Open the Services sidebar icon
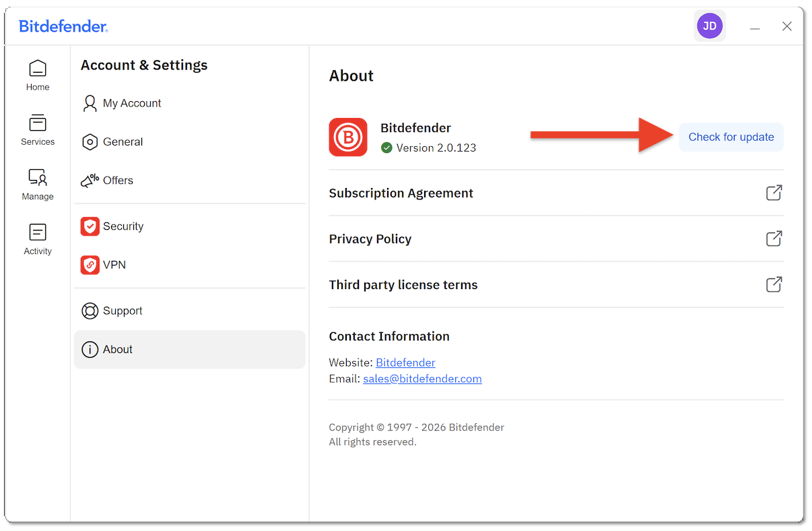The image size is (812, 531). [x=38, y=123]
